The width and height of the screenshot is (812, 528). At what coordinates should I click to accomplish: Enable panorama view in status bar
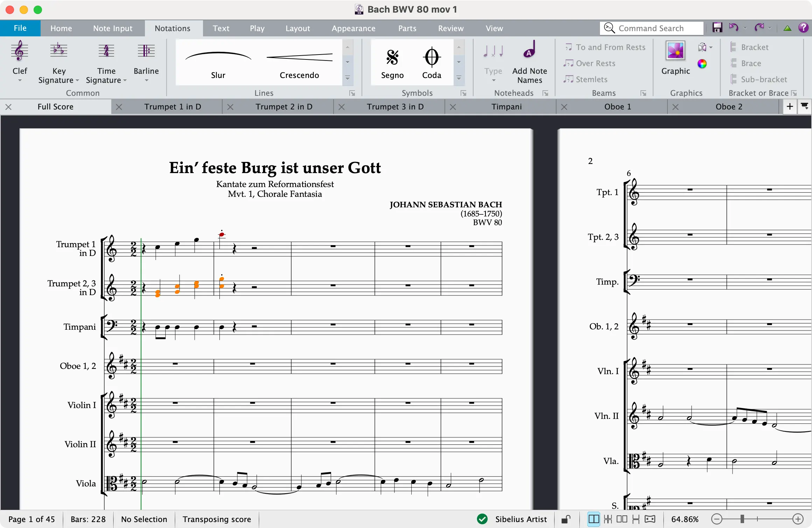click(x=650, y=519)
